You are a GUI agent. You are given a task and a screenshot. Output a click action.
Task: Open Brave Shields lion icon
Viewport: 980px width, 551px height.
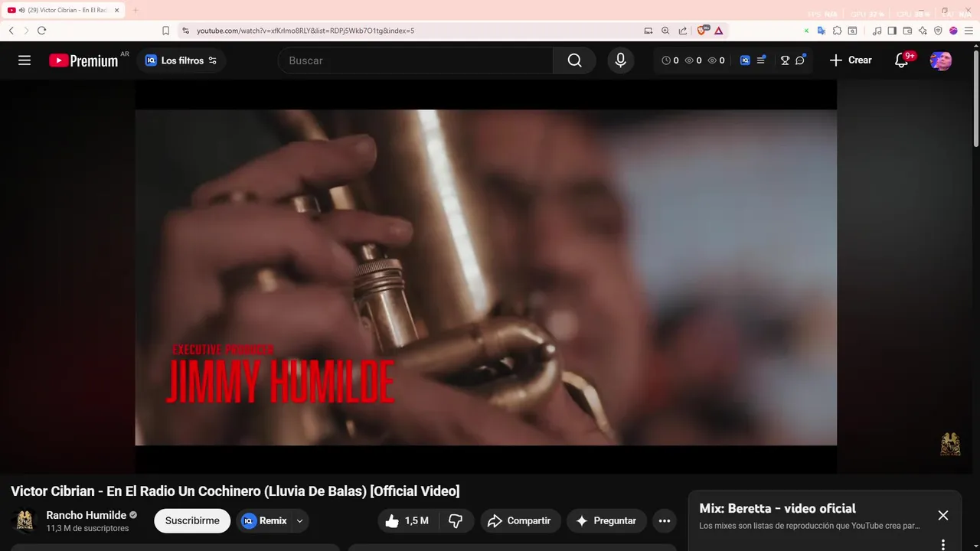pyautogui.click(x=702, y=31)
